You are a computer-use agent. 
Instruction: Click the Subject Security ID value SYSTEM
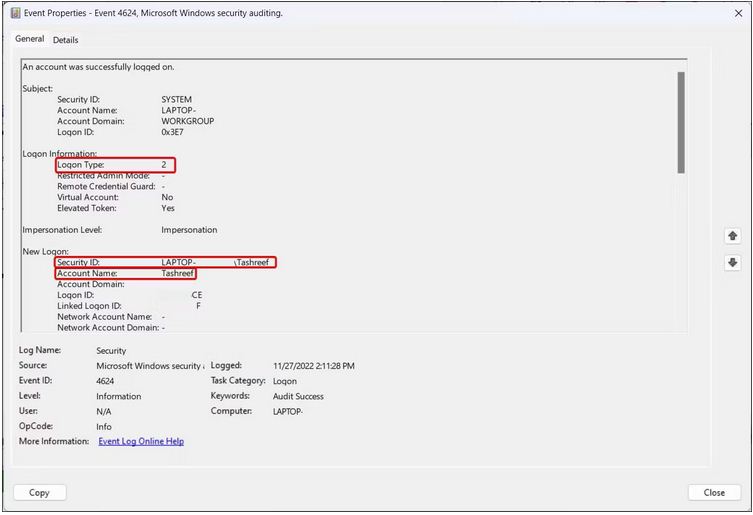tap(176, 99)
